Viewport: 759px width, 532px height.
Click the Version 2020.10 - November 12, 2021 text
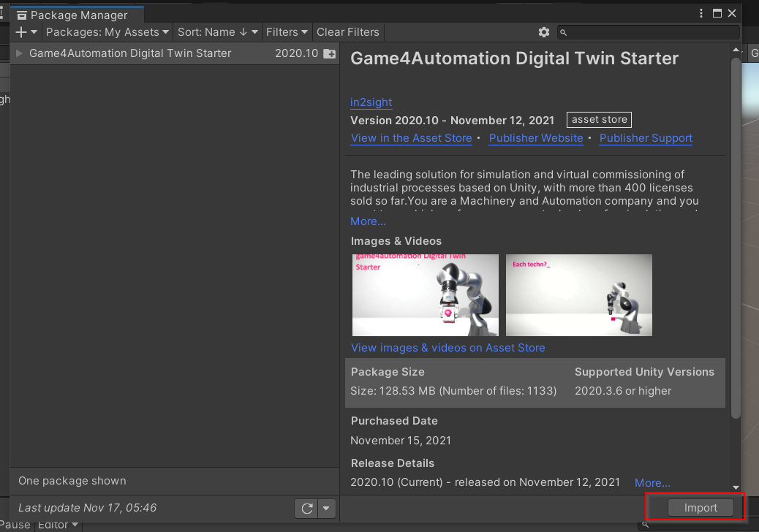[453, 121]
